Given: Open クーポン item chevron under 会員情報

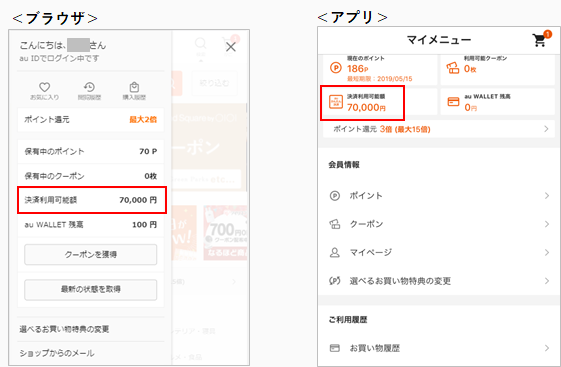Looking at the screenshot, I should 546,224.
